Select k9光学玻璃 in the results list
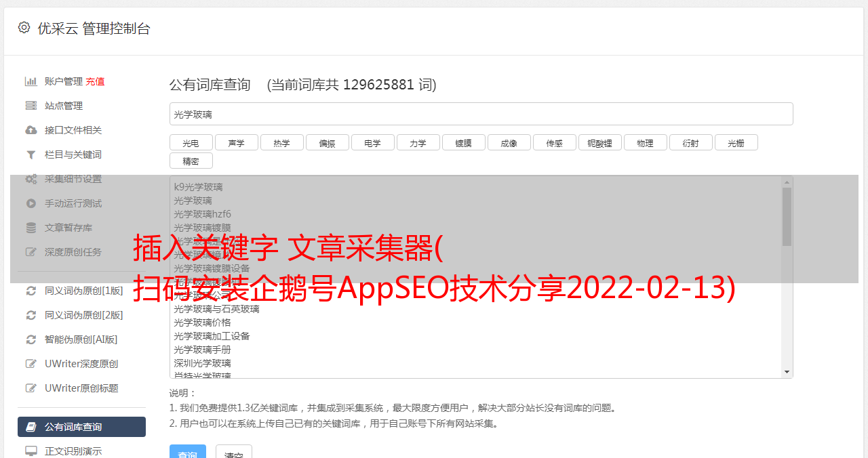Screen dimensions: 868x458 pyautogui.click(x=198, y=187)
